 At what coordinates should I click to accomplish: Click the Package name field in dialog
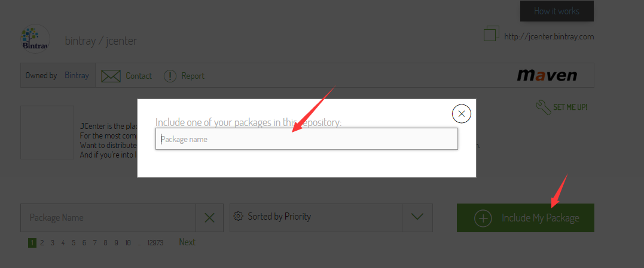pyautogui.click(x=306, y=139)
